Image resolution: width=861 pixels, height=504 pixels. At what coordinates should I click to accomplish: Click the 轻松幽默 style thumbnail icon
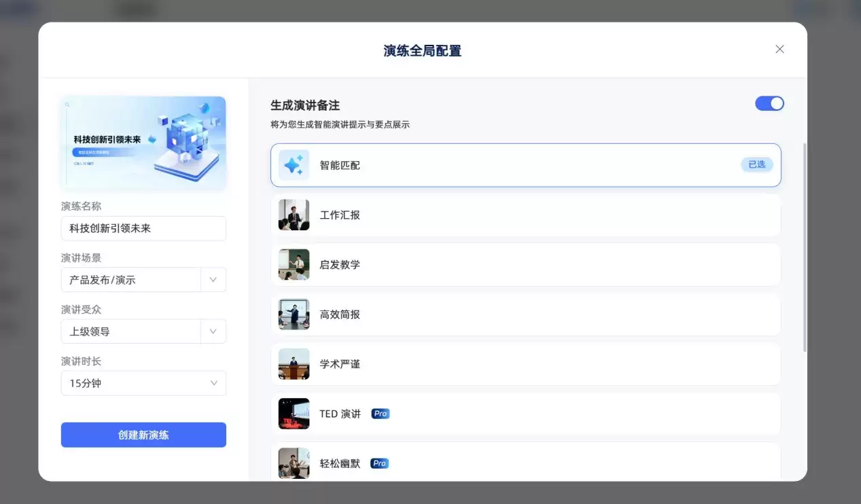(294, 463)
